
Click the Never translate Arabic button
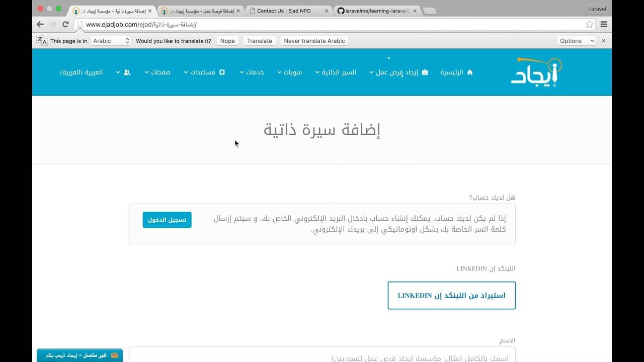(314, 41)
